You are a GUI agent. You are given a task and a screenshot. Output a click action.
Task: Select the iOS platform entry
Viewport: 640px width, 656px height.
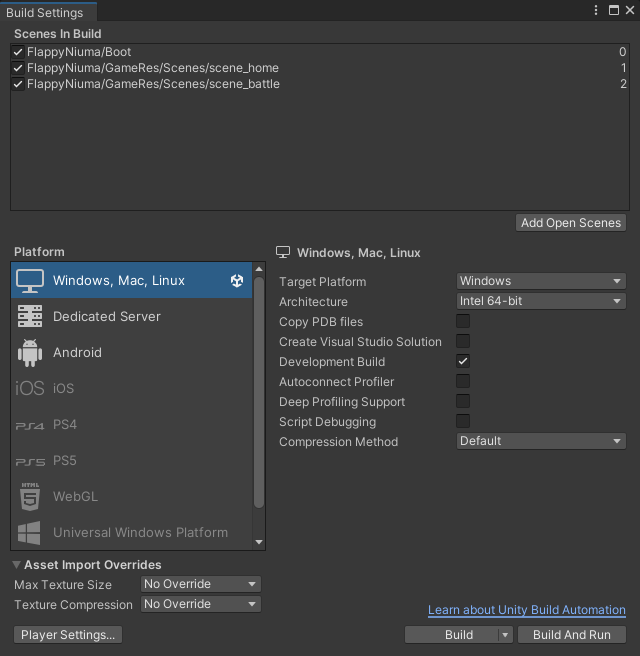(131, 388)
